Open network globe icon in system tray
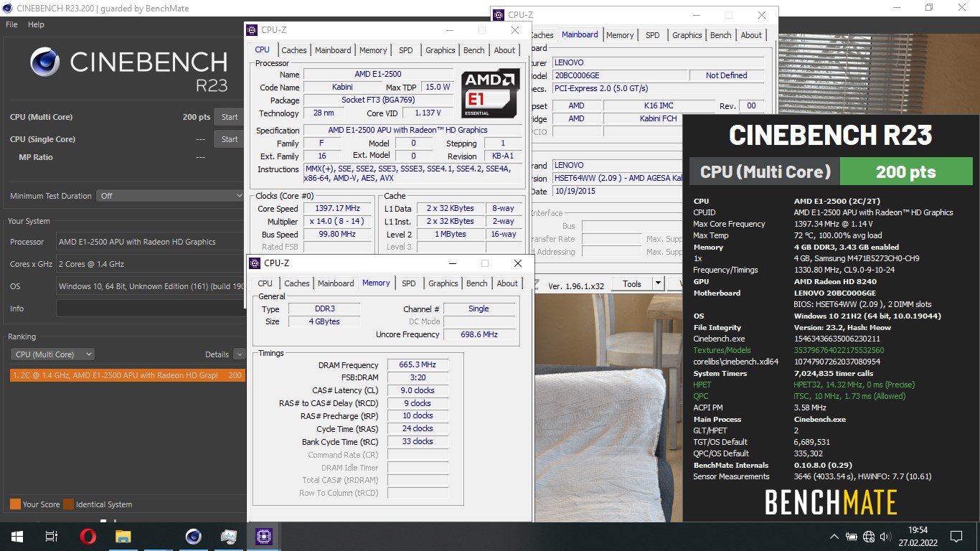This screenshot has width=980, height=551. (869, 537)
